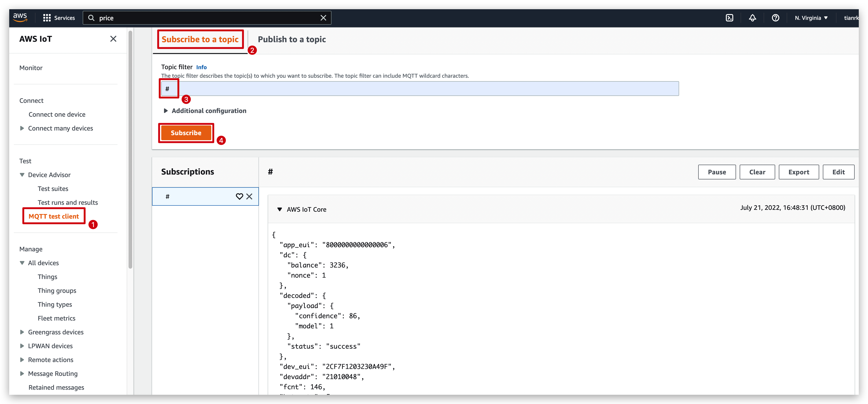
Task: Open Thing groups page
Action: (57, 290)
